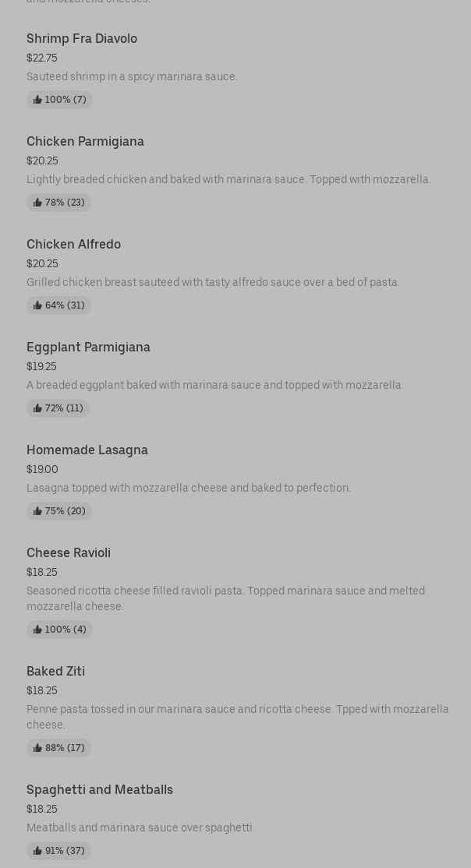This screenshot has width=471, height=868.
Task: Open the Chicken Alfredo item
Action: coord(73,244)
